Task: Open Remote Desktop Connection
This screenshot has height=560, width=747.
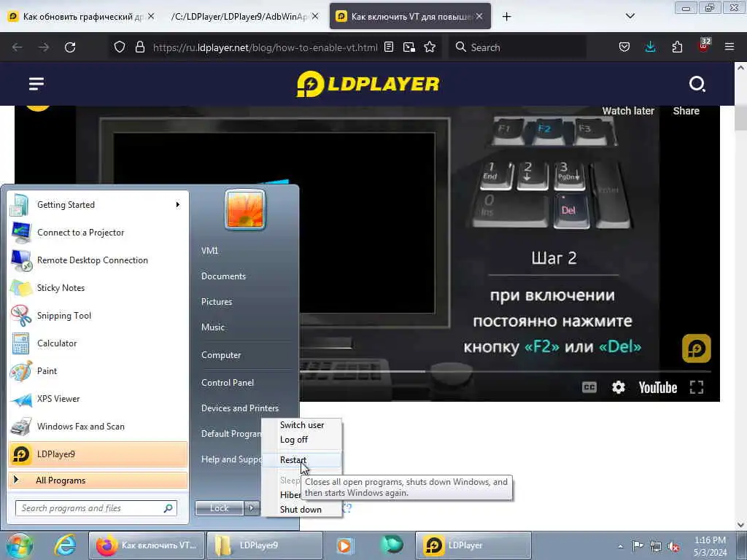Action: (x=98, y=260)
